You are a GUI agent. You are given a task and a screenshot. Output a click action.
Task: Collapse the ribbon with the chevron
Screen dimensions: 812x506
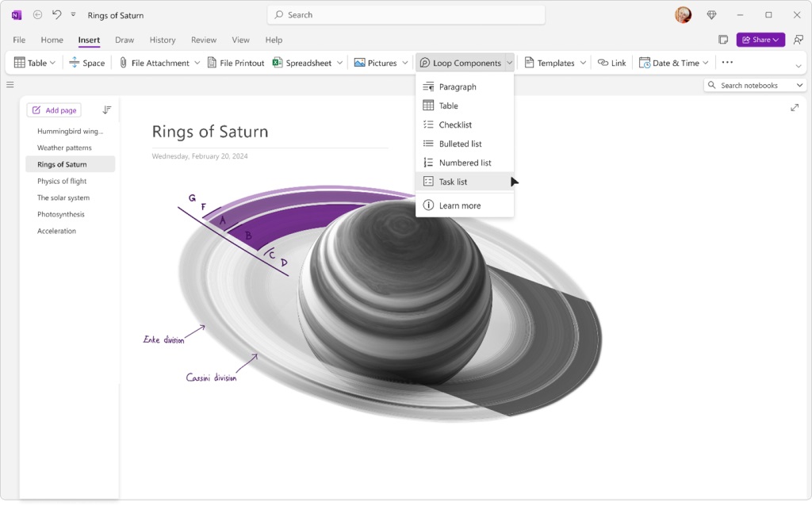point(799,66)
